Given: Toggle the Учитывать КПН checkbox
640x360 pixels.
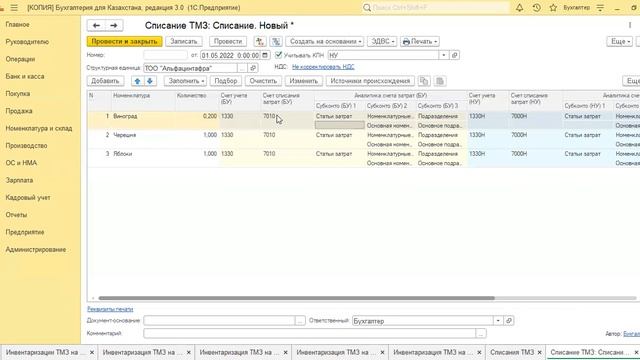Looking at the screenshot, I should [x=279, y=55].
